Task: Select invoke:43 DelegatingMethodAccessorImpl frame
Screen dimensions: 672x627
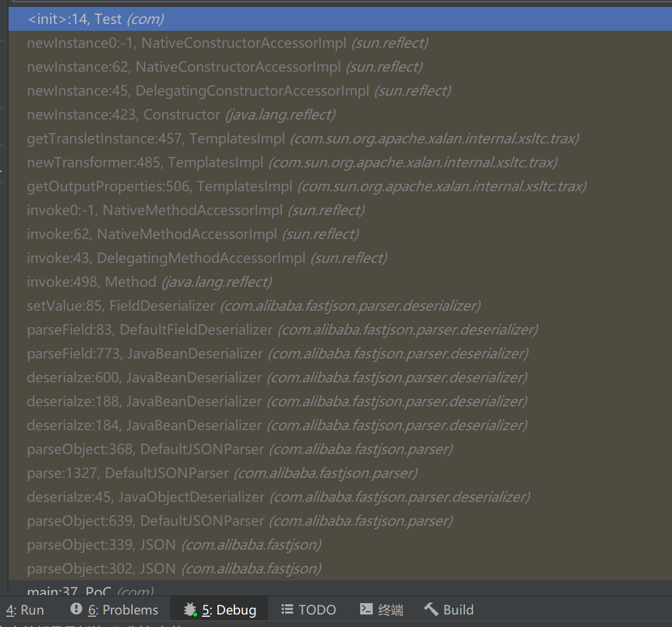Action: pyautogui.click(x=340, y=258)
